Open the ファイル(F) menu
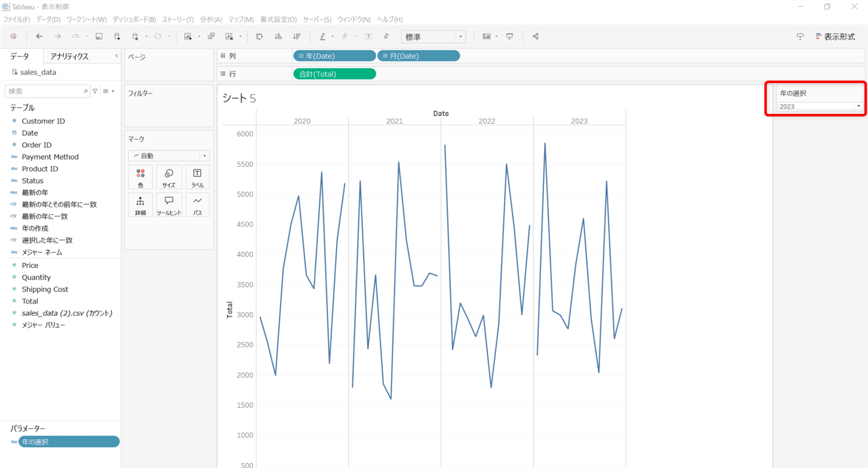The image size is (868, 468). click(x=16, y=20)
